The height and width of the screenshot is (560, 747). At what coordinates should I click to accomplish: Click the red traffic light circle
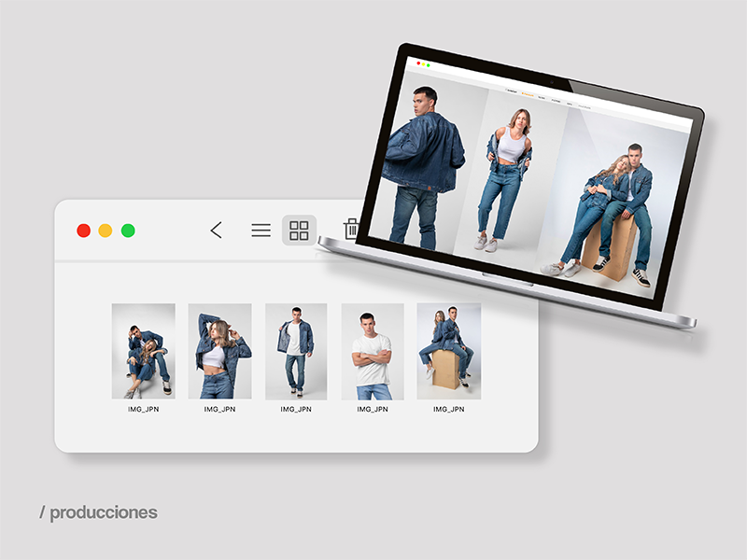pyautogui.click(x=84, y=230)
